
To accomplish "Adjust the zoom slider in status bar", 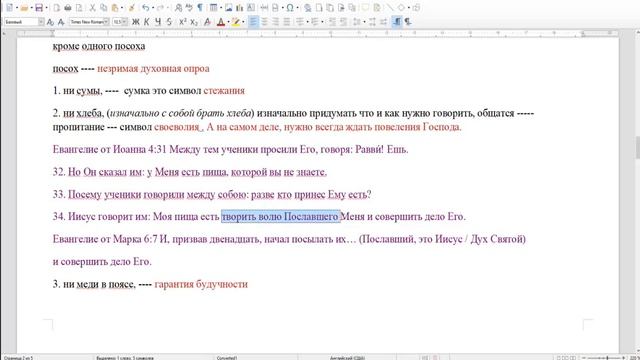I will tap(606, 358).
